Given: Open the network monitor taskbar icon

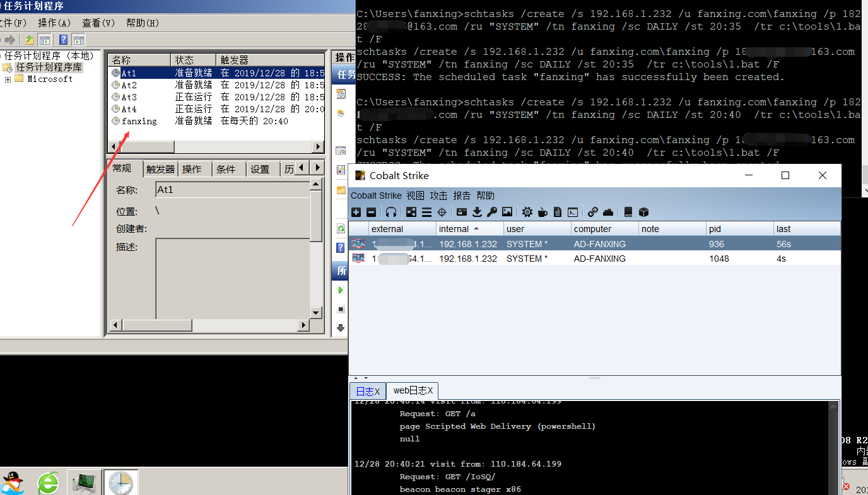Looking at the screenshot, I should point(84,482).
